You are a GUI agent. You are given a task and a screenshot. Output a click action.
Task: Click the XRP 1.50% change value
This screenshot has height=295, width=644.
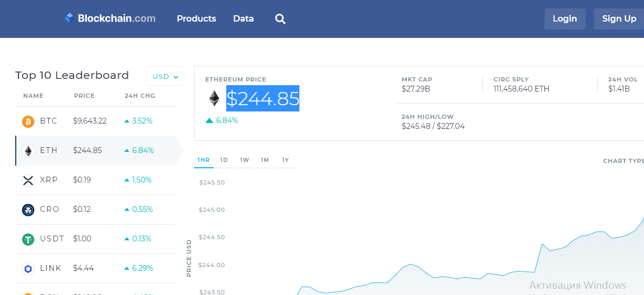[142, 180]
